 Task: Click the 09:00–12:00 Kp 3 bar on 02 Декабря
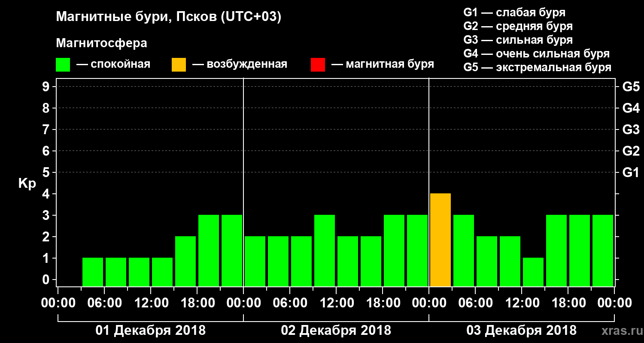(x=325, y=250)
